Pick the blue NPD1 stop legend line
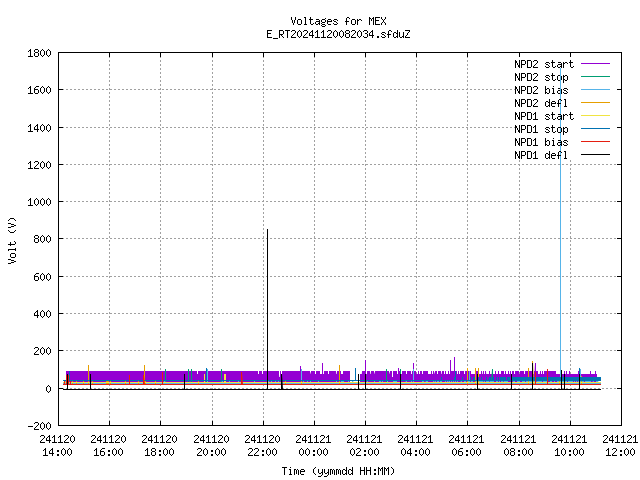Image resolution: width=640 pixels, height=480 pixels. pos(595,129)
